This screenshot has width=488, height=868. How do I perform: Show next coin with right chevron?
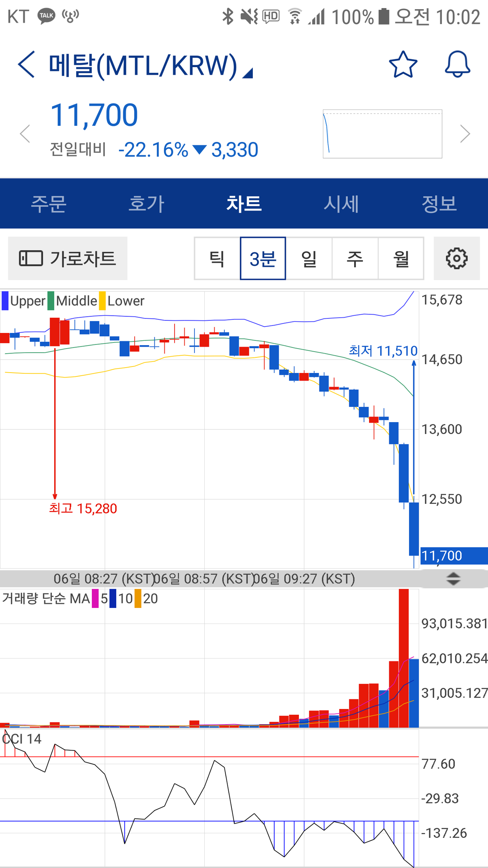pos(465,134)
